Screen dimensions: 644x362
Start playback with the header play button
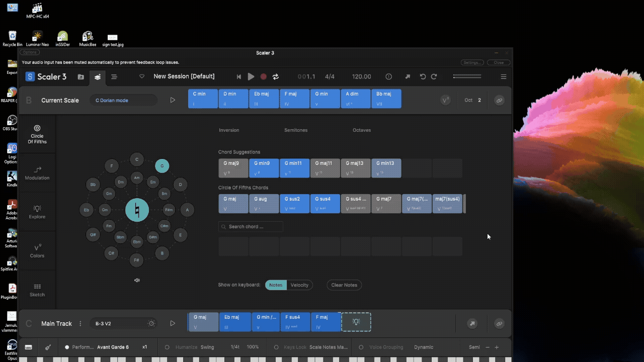click(x=251, y=77)
